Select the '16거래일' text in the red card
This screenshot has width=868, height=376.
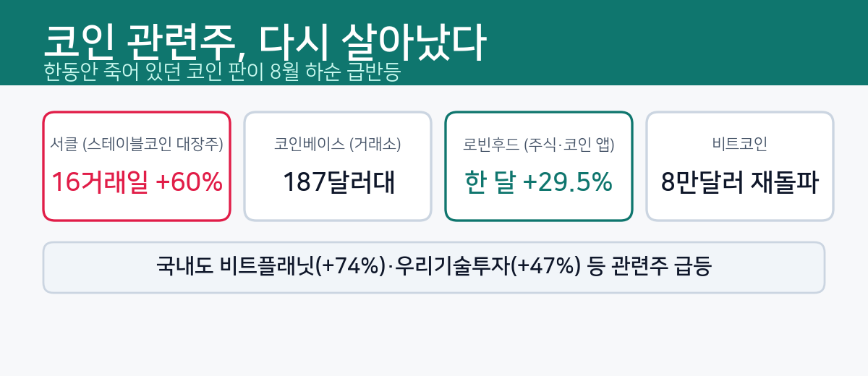click(x=101, y=182)
